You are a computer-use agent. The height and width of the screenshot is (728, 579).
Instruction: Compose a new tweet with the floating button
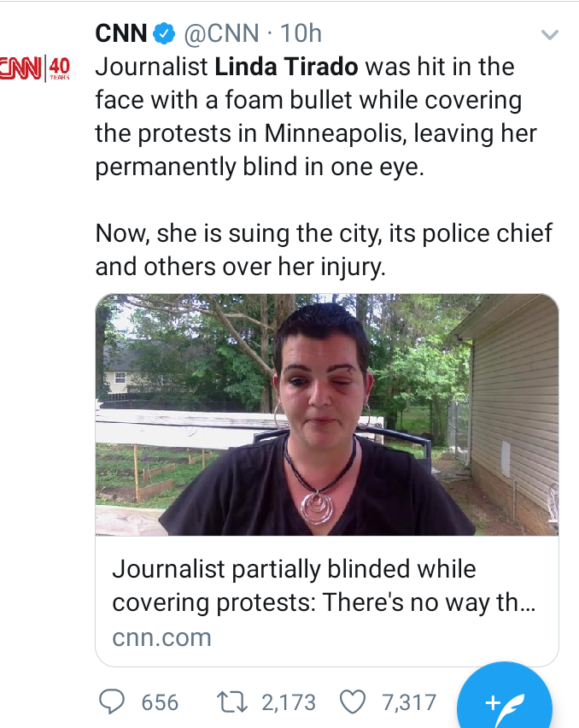click(x=505, y=696)
